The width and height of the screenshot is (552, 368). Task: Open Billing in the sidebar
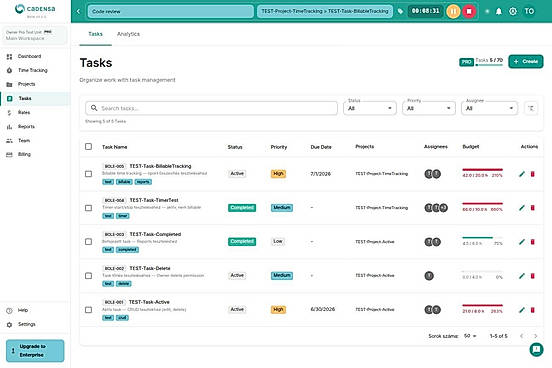pos(35,154)
